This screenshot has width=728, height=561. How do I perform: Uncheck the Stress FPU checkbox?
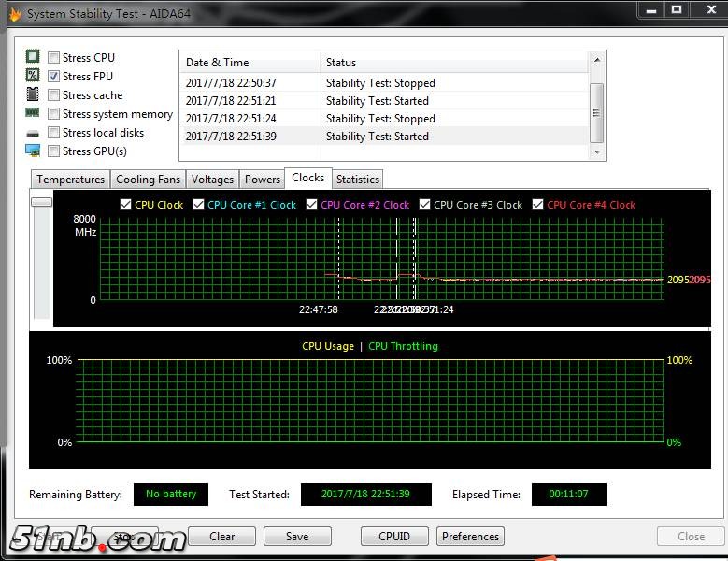(54, 76)
